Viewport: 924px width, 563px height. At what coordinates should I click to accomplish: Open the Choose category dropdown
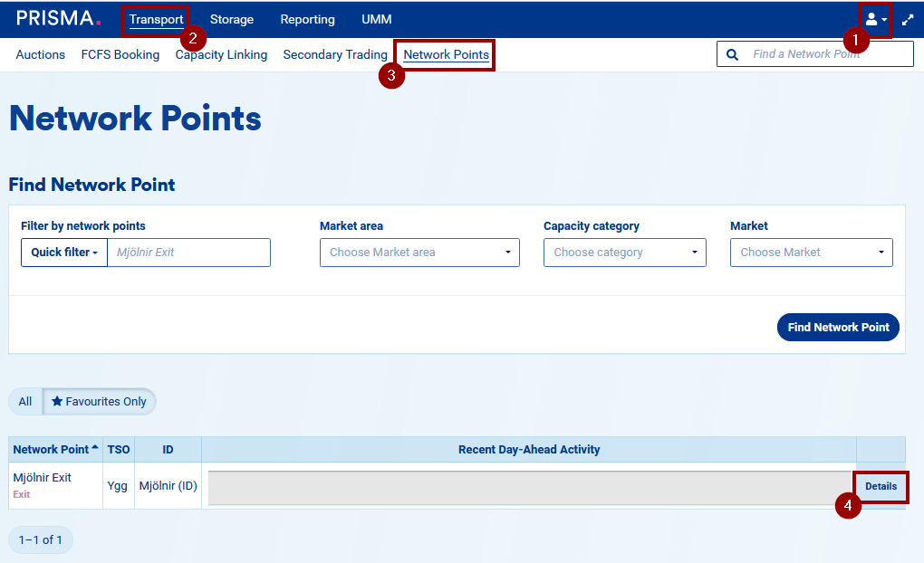[x=624, y=252]
